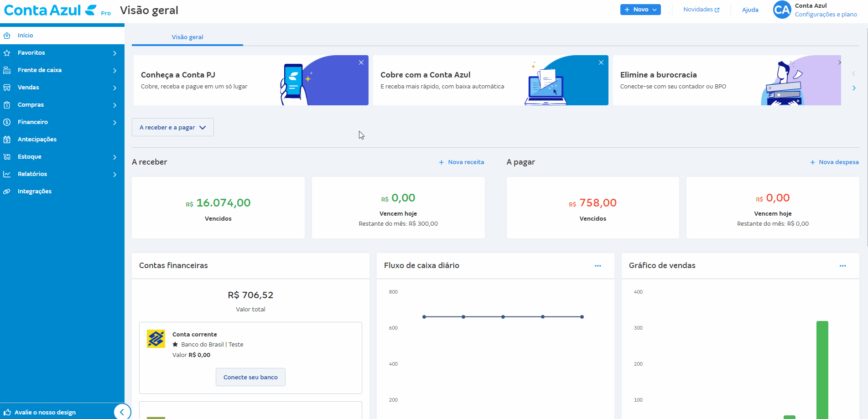Click the Favoritos star icon
The height and width of the screenshot is (419, 868).
pyautogui.click(x=7, y=53)
